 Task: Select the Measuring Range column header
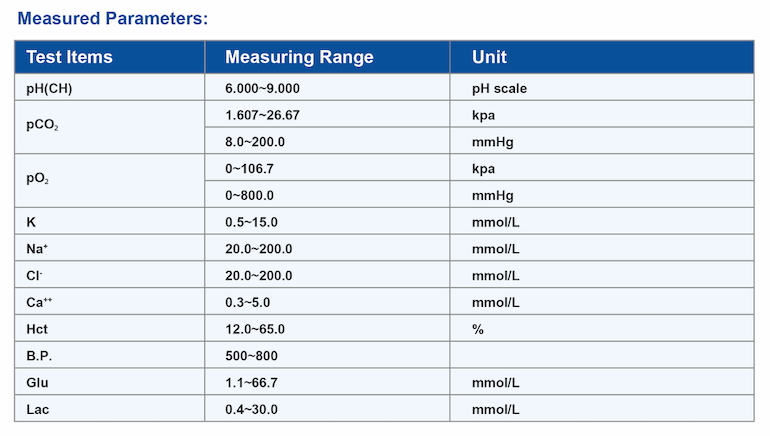pyautogui.click(x=299, y=57)
